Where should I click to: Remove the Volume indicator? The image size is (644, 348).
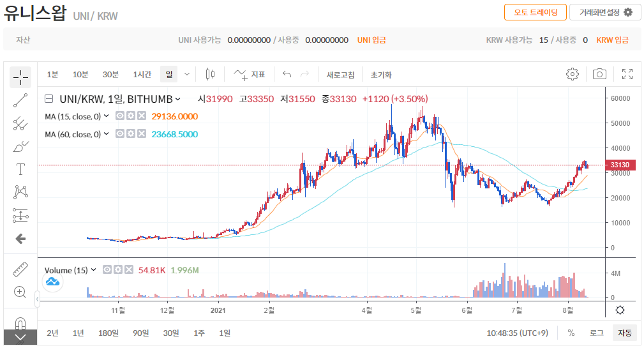(129, 269)
